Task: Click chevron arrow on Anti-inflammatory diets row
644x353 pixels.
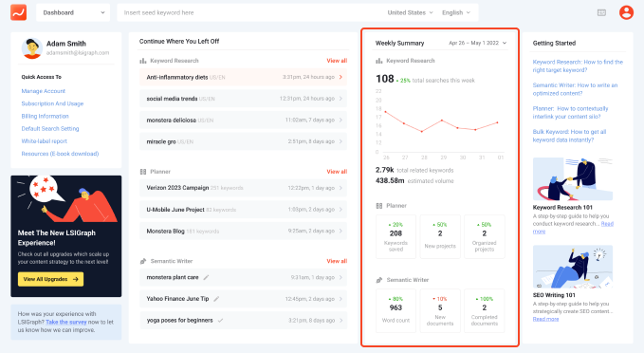Action: coord(340,77)
